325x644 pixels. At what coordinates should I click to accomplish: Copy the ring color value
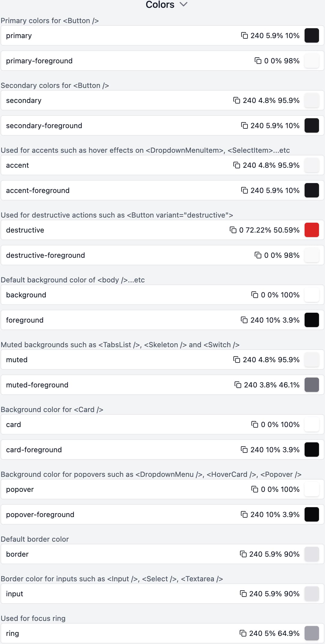point(243,633)
